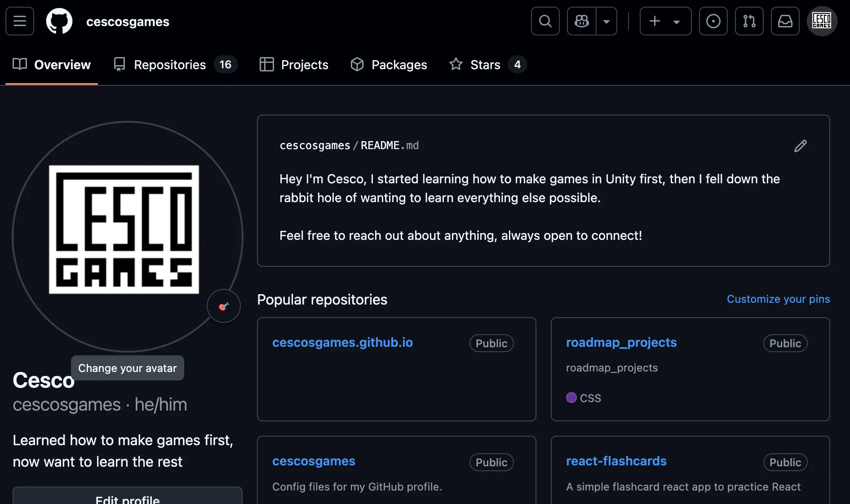Viewport: 850px width, 504px height.
Task: Open the plus create-new menu
Action: click(x=665, y=21)
